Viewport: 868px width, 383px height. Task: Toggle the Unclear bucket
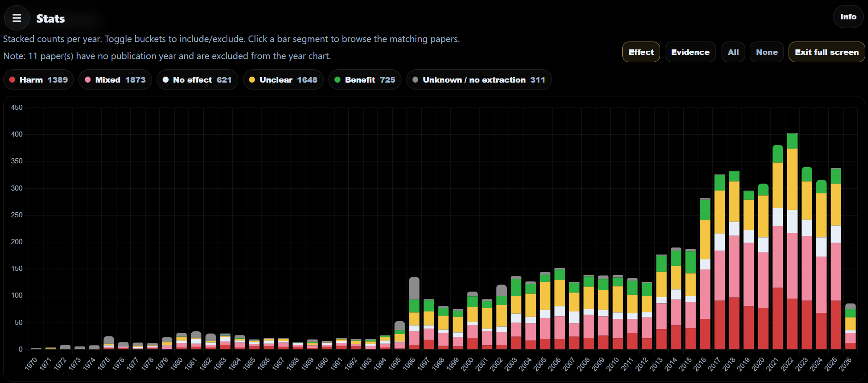click(x=283, y=80)
